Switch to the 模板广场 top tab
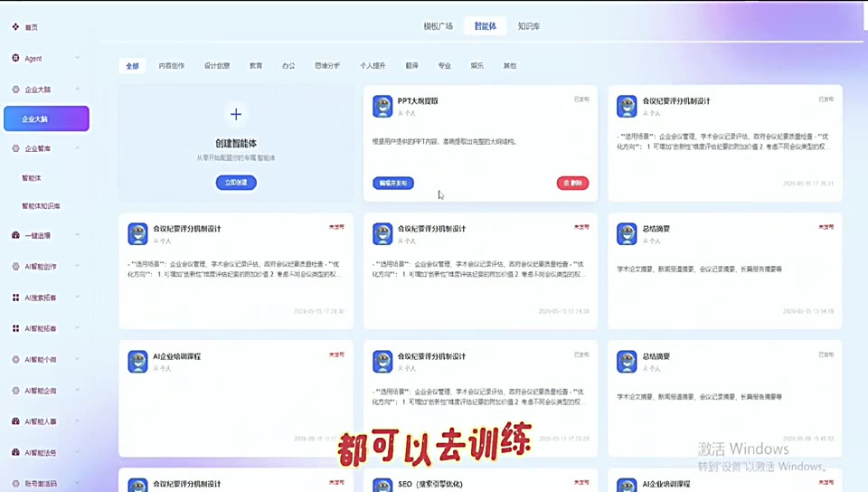Image resolution: width=868 pixels, height=492 pixels. coord(438,26)
